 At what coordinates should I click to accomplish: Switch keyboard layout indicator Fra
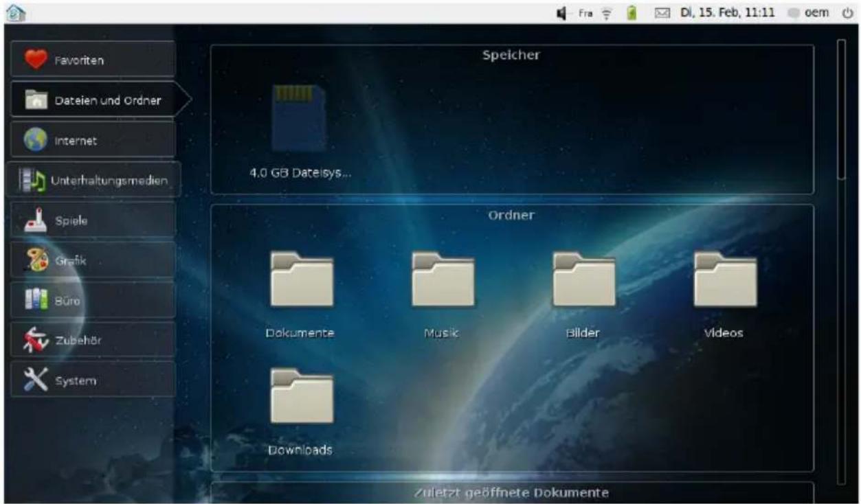coord(585,13)
